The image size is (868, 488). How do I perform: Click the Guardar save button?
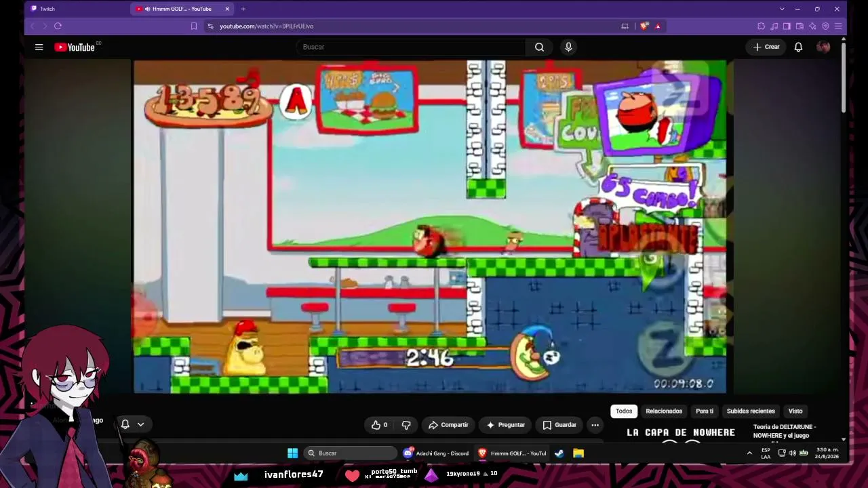(559, 425)
